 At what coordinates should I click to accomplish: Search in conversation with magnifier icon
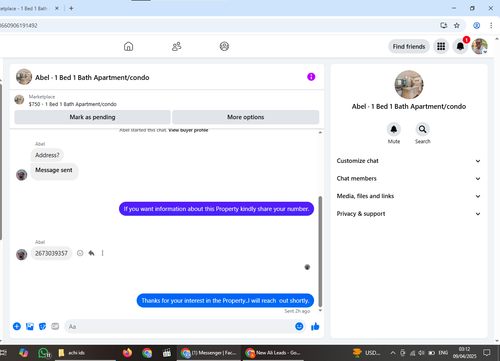click(422, 129)
